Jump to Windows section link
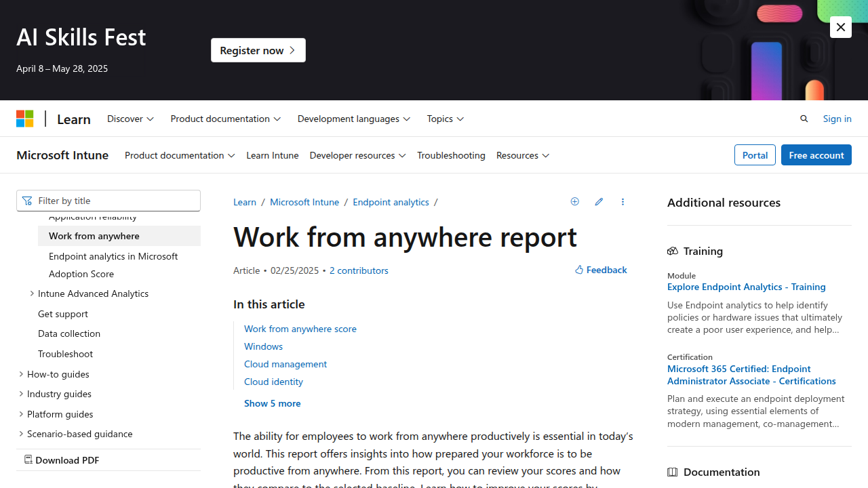868x488 pixels. tap(264, 346)
